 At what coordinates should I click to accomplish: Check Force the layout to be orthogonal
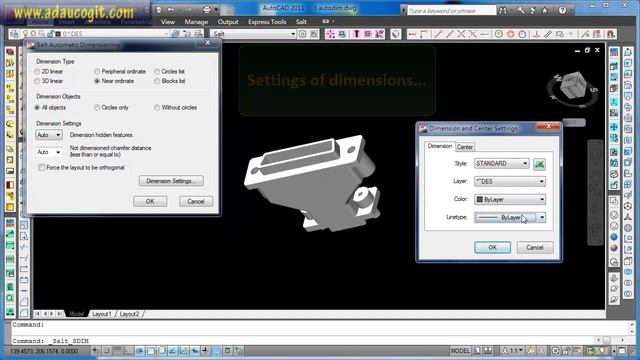42,167
